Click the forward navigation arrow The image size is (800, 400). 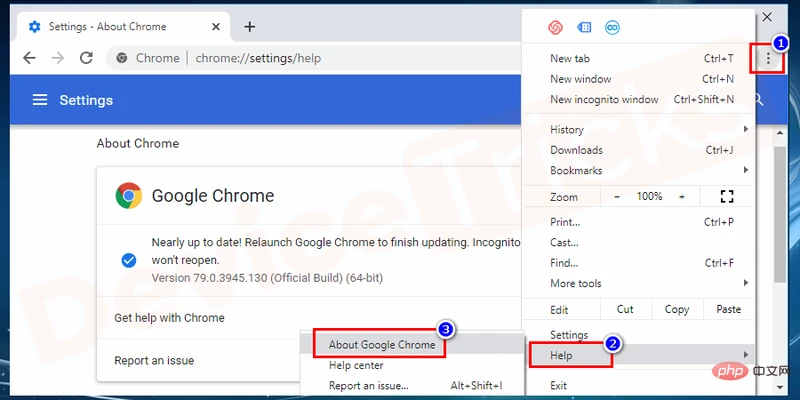(58, 58)
